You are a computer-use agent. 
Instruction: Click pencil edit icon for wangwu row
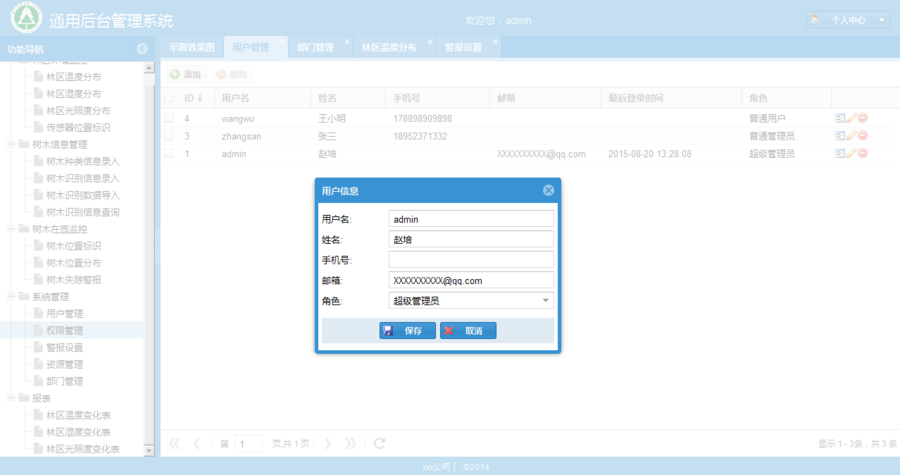(x=851, y=118)
